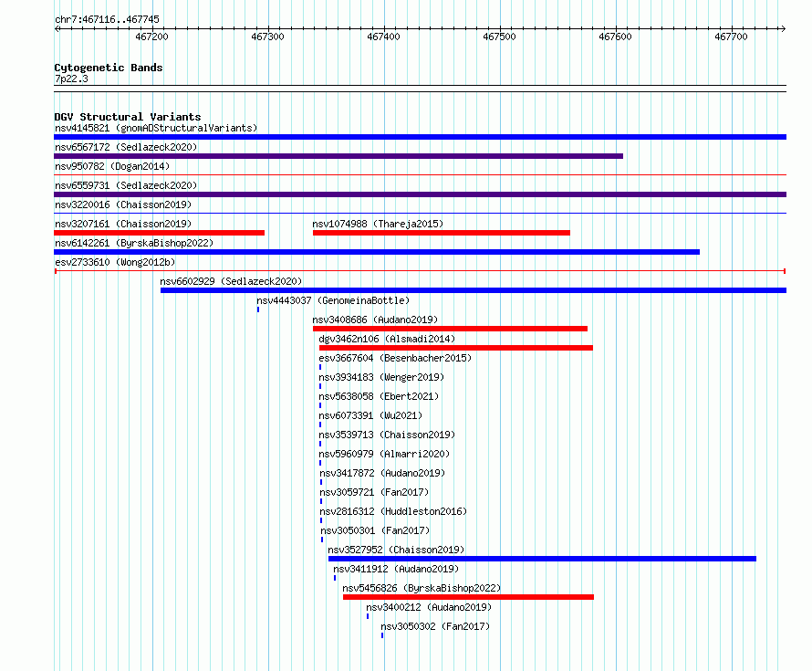Click the nsv3400212 (Audano2019) label

(429, 607)
